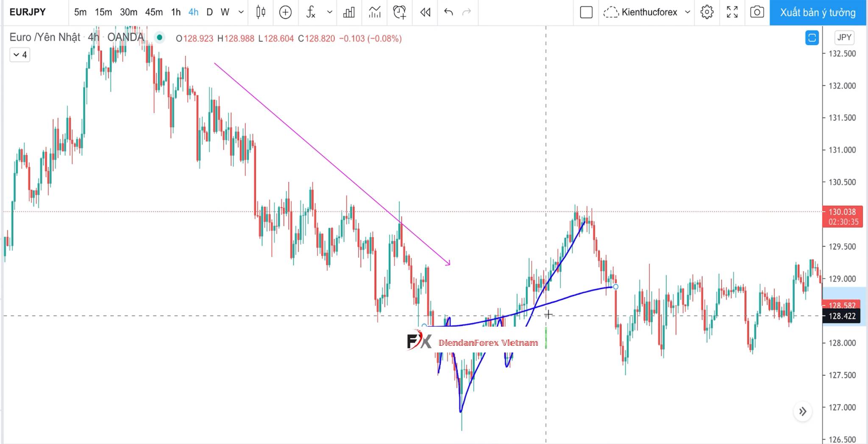This screenshot has height=444, width=868.
Task: Start bar replay with the rewind icon
Action: click(x=425, y=12)
